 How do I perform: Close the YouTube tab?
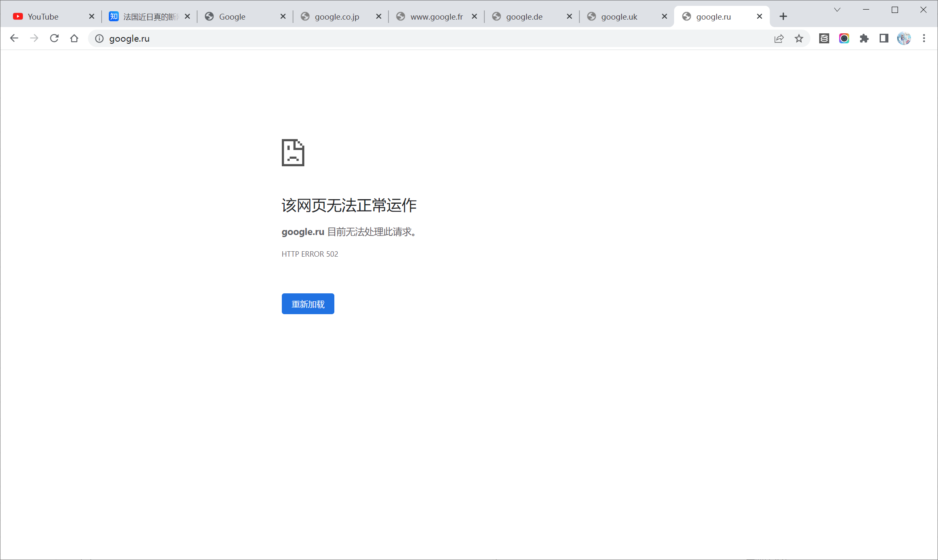(x=92, y=16)
